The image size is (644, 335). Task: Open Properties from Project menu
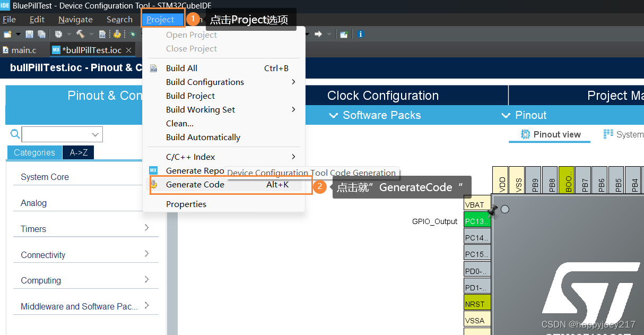(224, 204)
